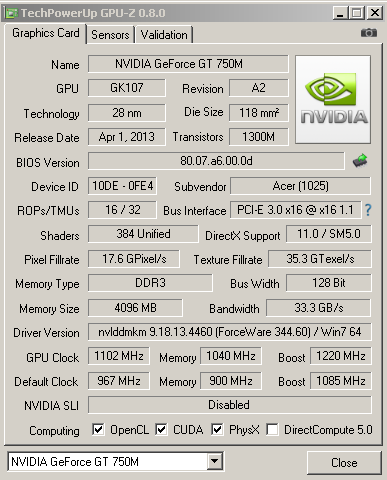Click the BIOS Version field 80.07.a6.00.0d
The image size is (387, 480).
[x=216, y=161]
